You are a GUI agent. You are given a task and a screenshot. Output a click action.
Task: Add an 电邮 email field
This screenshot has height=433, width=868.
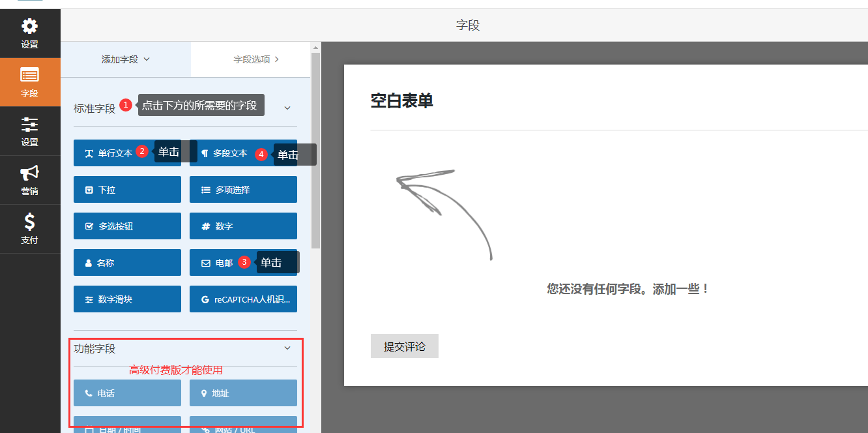218,263
